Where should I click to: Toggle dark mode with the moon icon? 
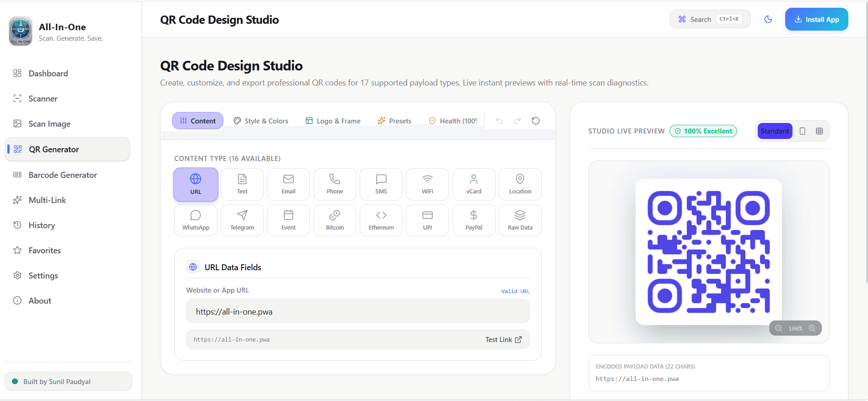click(768, 19)
